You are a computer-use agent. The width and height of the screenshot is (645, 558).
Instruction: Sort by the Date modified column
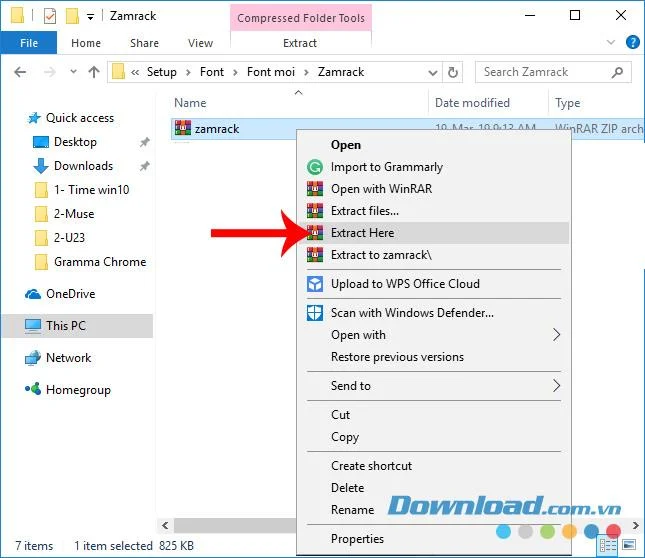click(x=472, y=103)
